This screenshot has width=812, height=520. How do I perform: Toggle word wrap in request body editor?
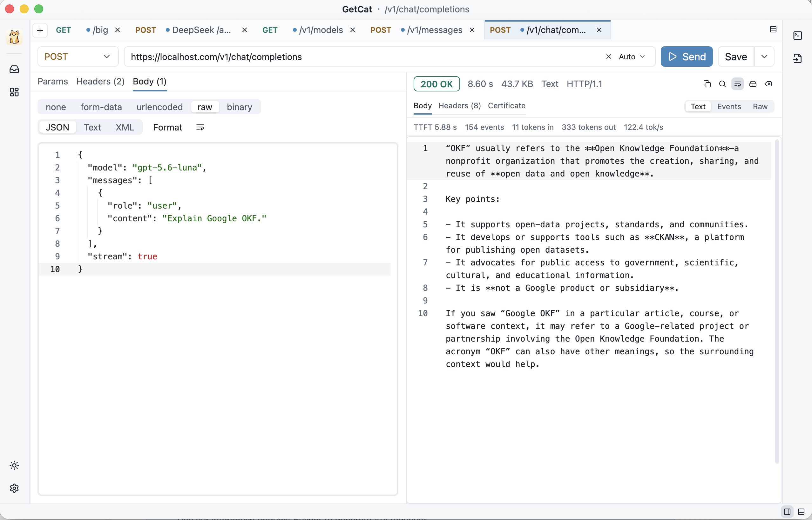click(200, 127)
